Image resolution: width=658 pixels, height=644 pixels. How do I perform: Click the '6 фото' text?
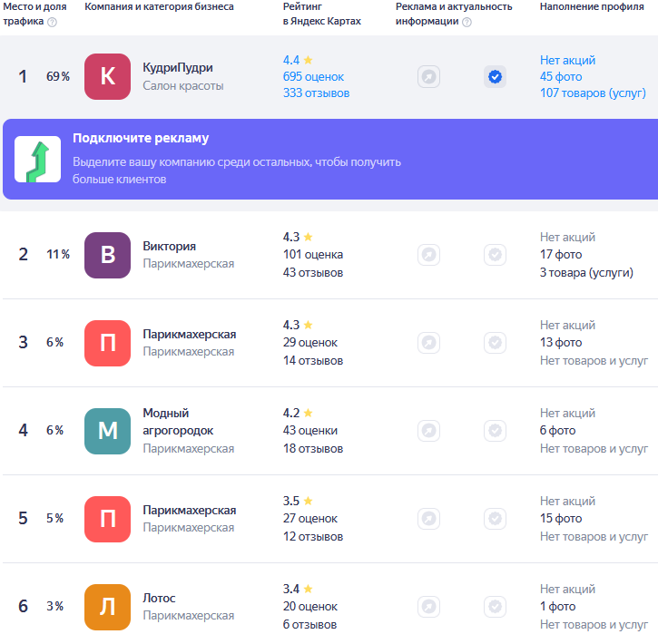pyautogui.click(x=557, y=431)
